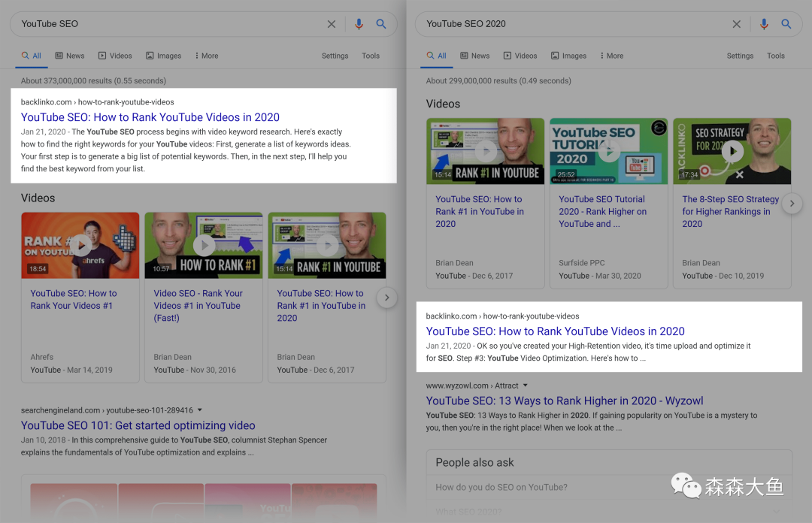Open dropdown arrow next to searchengineland.com URL

coord(200,410)
